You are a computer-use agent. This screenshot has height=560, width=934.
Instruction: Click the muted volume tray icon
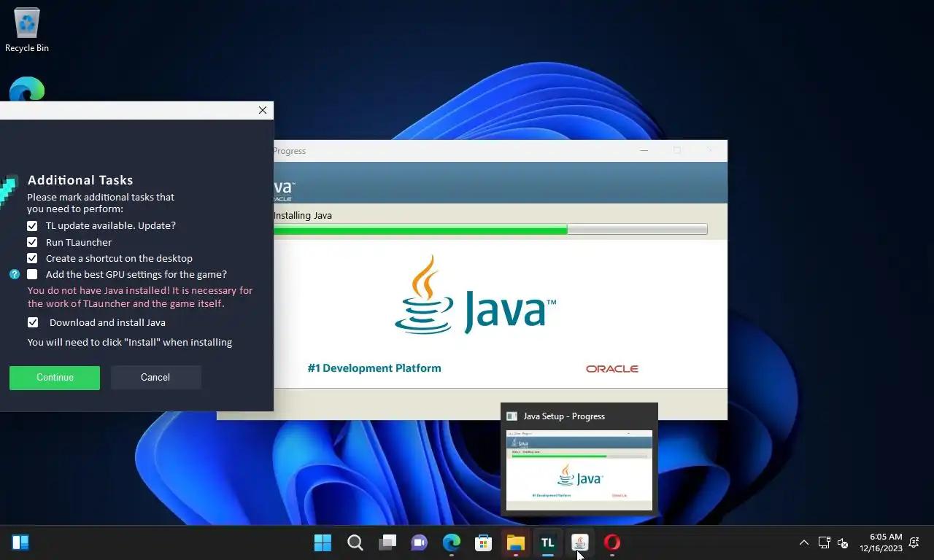pos(843,543)
